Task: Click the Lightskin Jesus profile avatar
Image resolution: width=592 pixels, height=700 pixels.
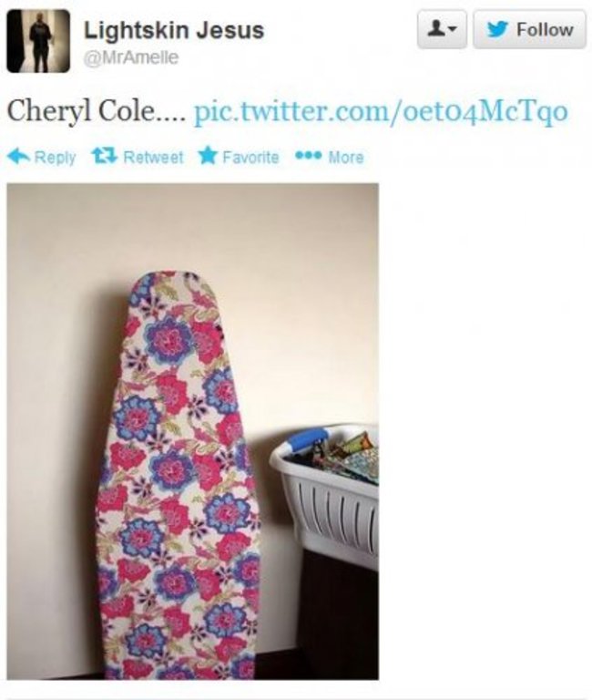Action: 38,41
